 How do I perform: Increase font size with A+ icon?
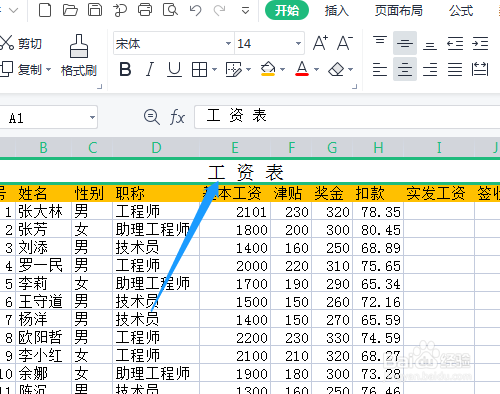tap(320, 43)
